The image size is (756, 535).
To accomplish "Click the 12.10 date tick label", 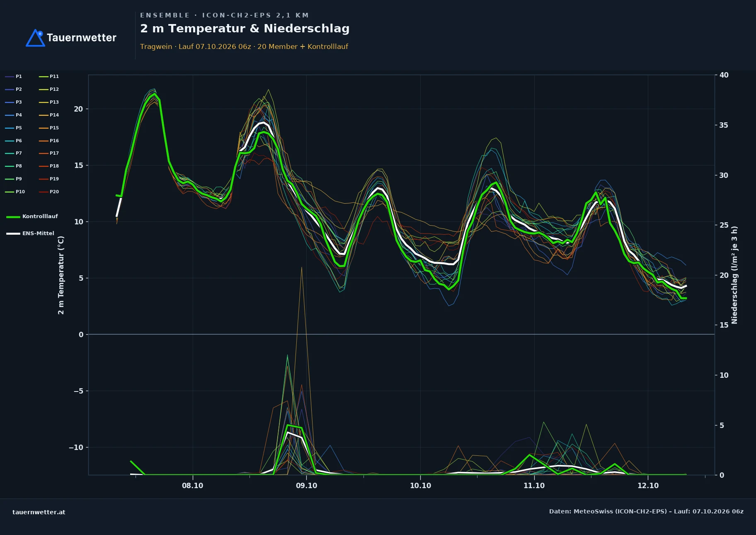I will point(648,486).
